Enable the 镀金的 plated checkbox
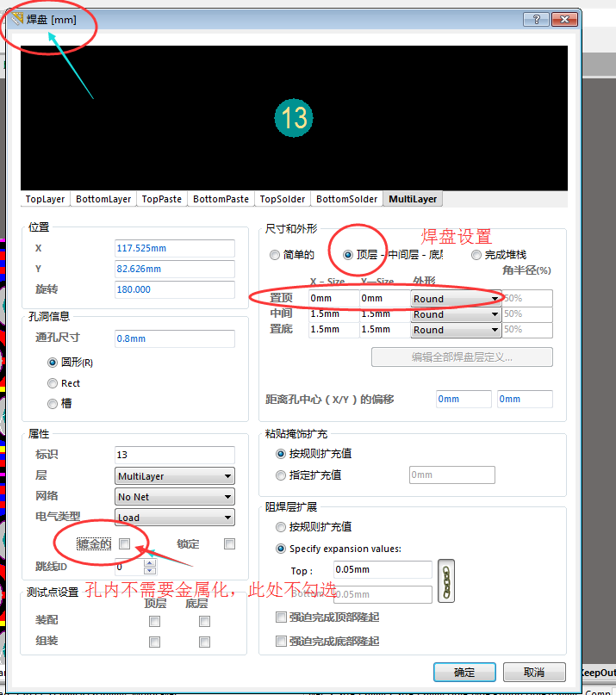 tap(125, 544)
